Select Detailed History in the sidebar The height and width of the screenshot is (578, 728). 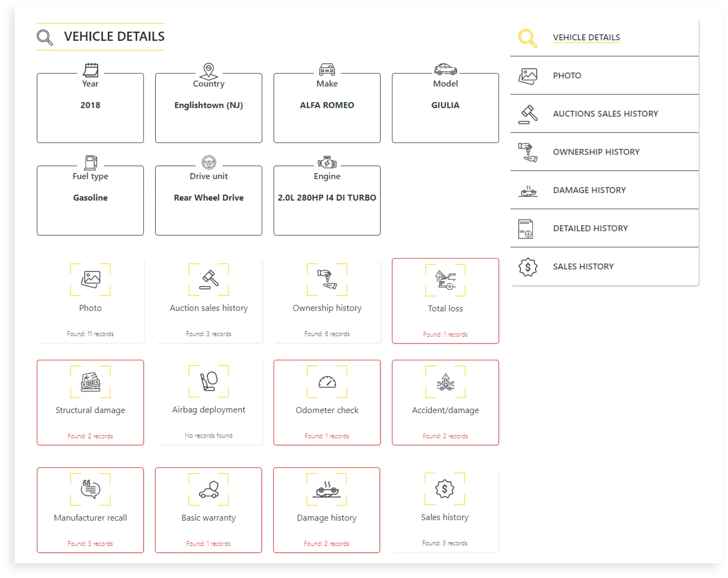click(x=590, y=228)
